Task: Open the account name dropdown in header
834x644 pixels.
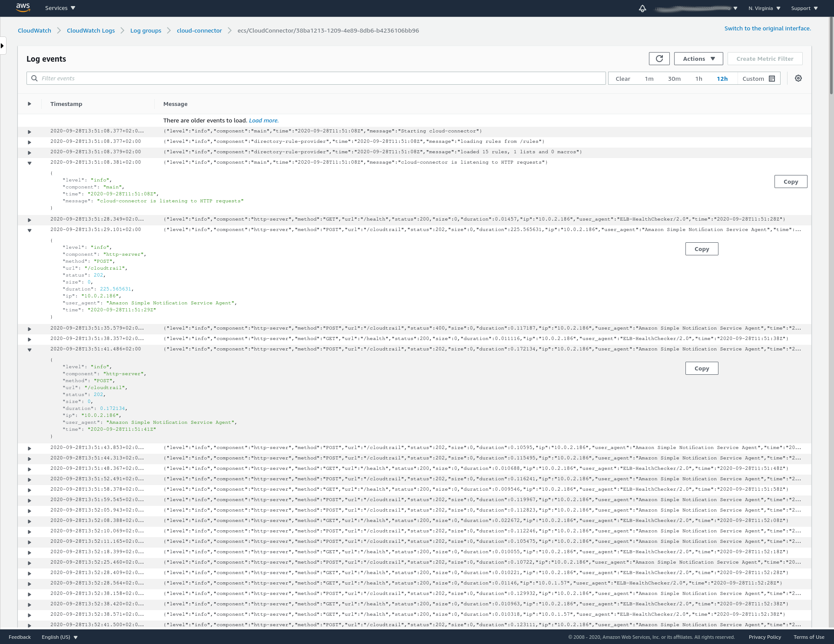Action: (696, 8)
